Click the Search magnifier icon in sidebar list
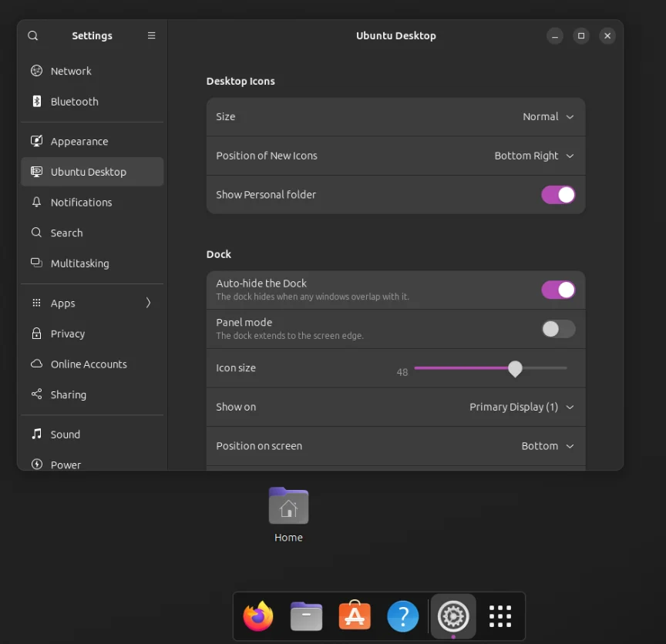Image resolution: width=666 pixels, height=644 pixels. pyautogui.click(x=36, y=232)
